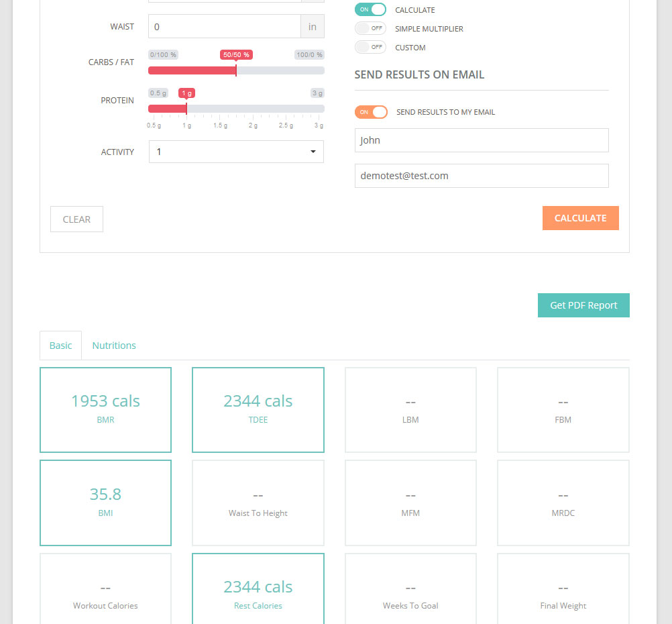Click the FBM result card
This screenshot has height=624, width=672.
[563, 409]
